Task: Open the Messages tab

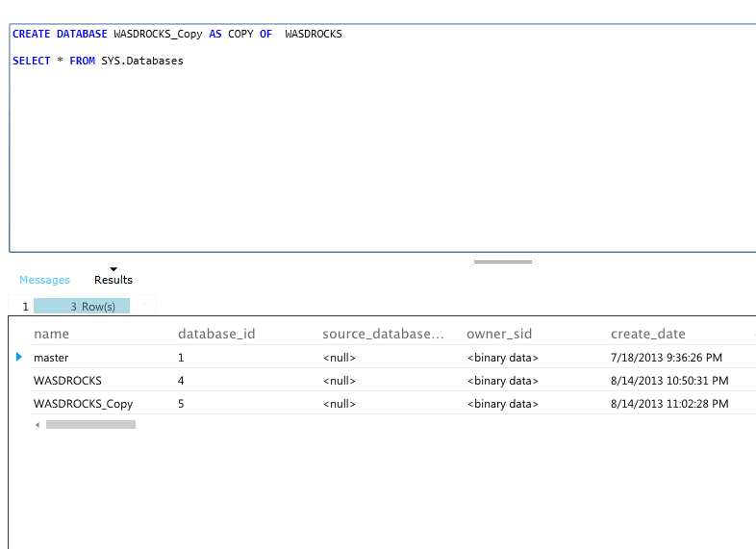Action: 44,280
